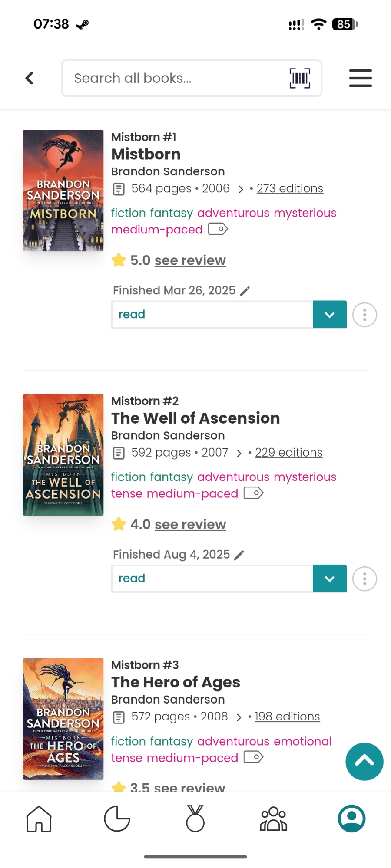The height and width of the screenshot is (868, 391).
Task: Open more options for Mistborn
Action: click(x=364, y=315)
